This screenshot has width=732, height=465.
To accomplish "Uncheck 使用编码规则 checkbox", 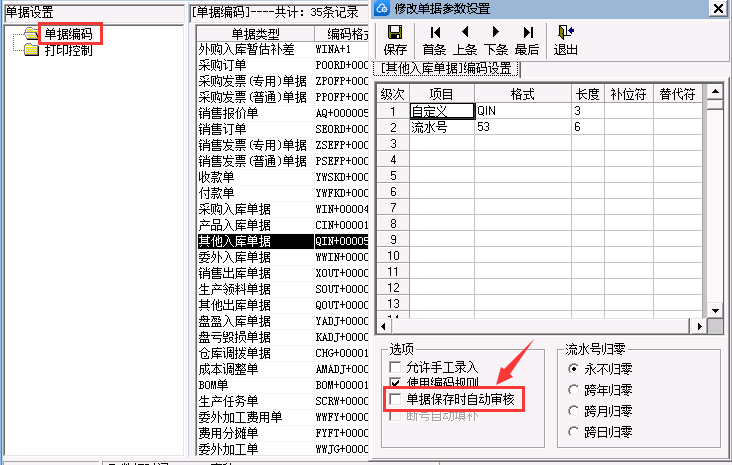I will point(395,382).
